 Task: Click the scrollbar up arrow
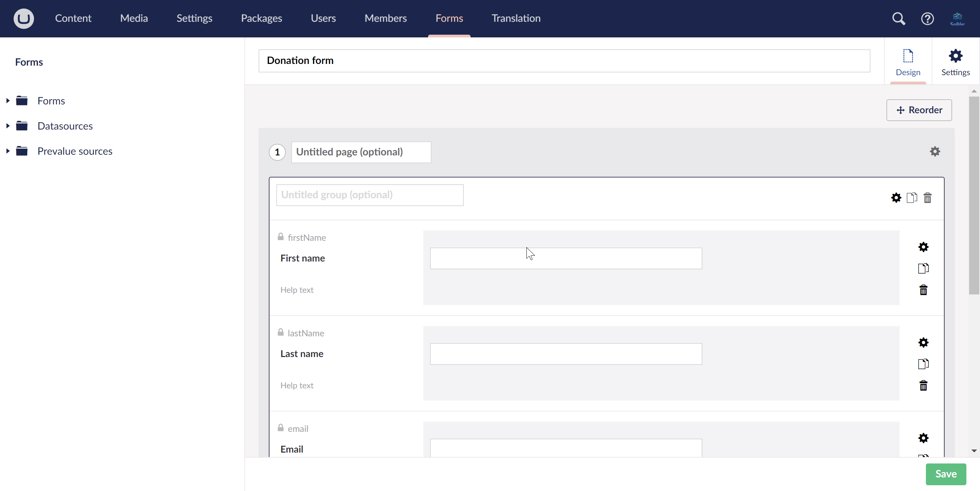click(x=974, y=91)
